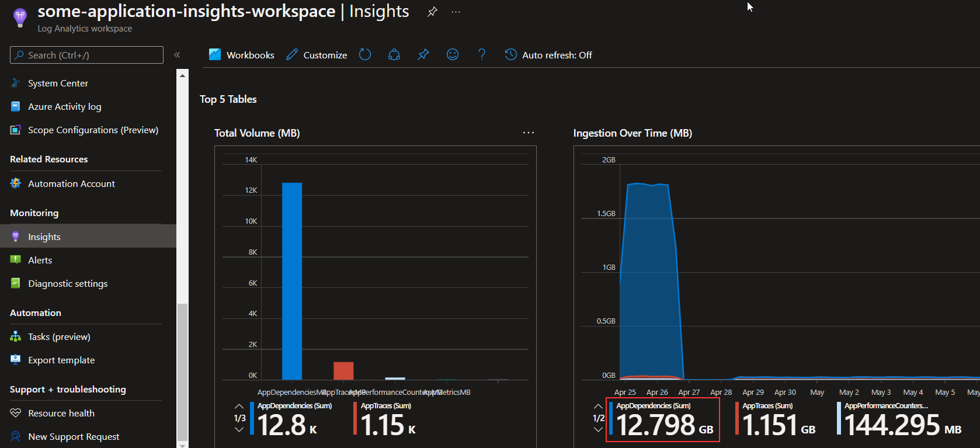Image resolution: width=980 pixels, height=448 pixels.
Task: Select AppDependencies 12.798 GB legend entry
Action: [663, 420]
